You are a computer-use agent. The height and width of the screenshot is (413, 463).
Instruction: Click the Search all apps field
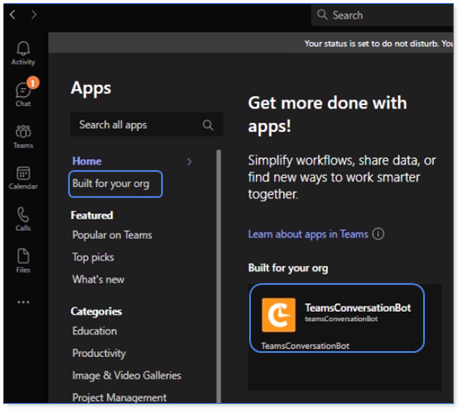[147, 125]
